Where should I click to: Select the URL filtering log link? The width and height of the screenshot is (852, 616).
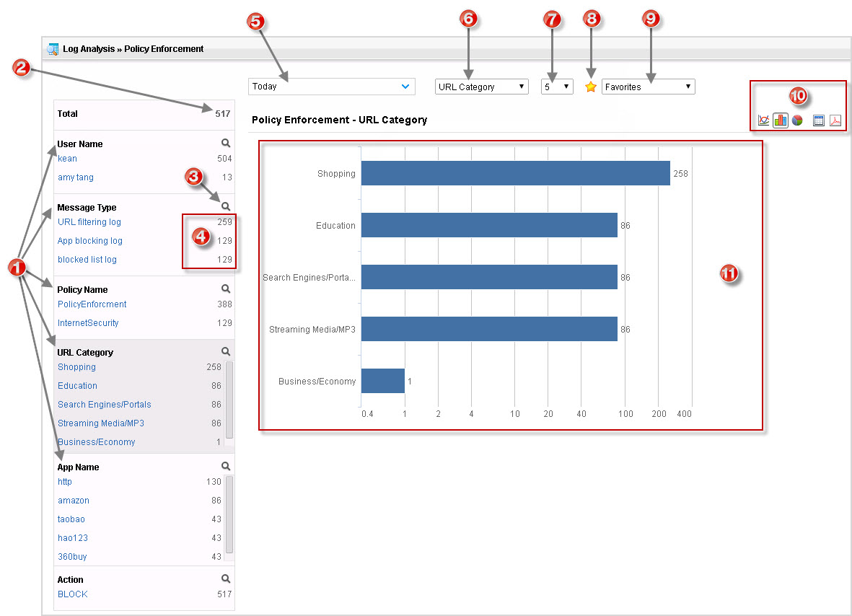click(x=89, y=222)
